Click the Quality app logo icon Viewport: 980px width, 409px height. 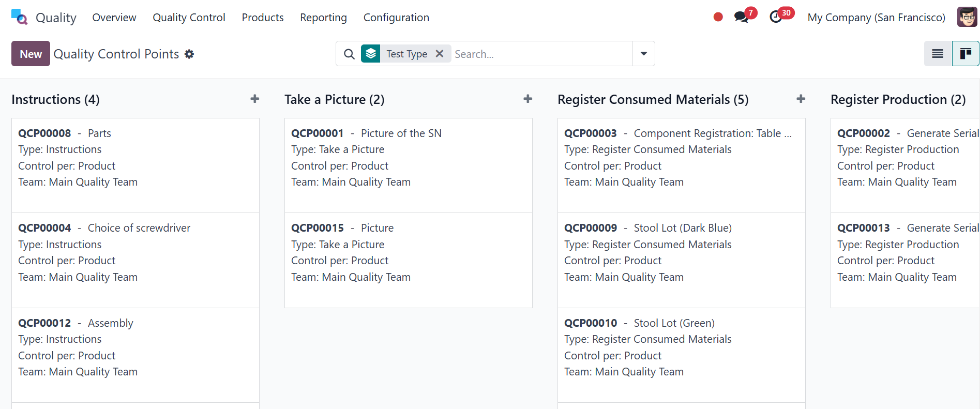[19, 17]
